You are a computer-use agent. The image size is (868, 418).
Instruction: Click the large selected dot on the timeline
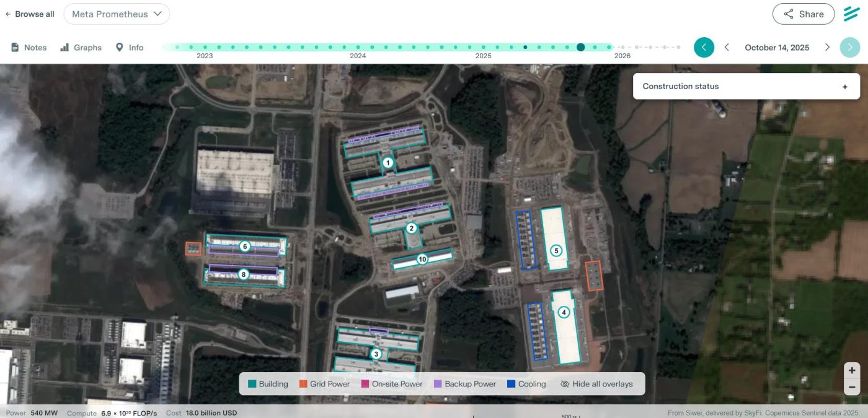pos(580,47)
